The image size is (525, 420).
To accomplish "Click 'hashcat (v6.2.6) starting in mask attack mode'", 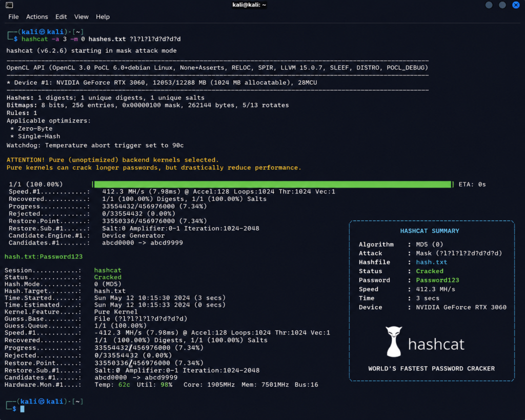I will pos(91,51).
